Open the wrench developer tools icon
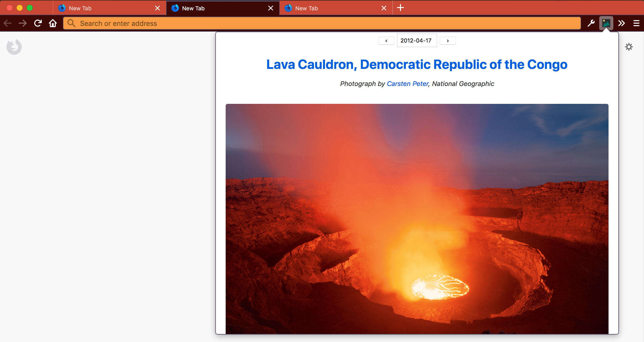644x342 pixels. (591, 23)
